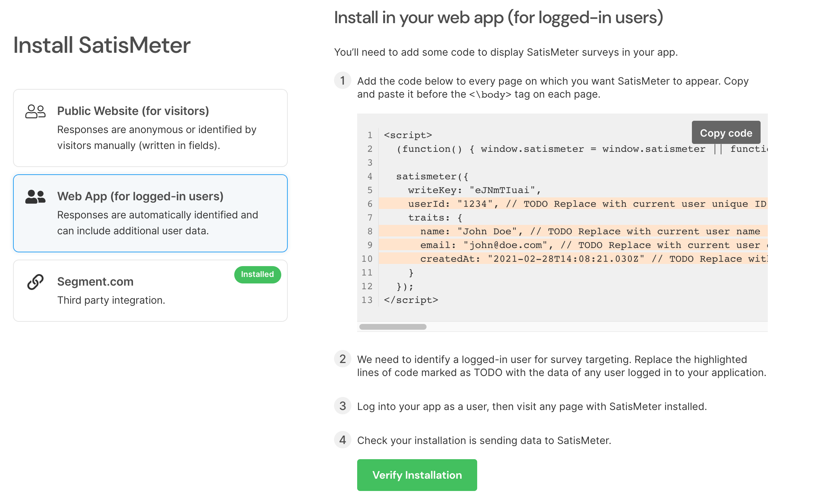The image size is (830, 504).
Task: Open the Segment.com integration card
Action: (150, 291)
